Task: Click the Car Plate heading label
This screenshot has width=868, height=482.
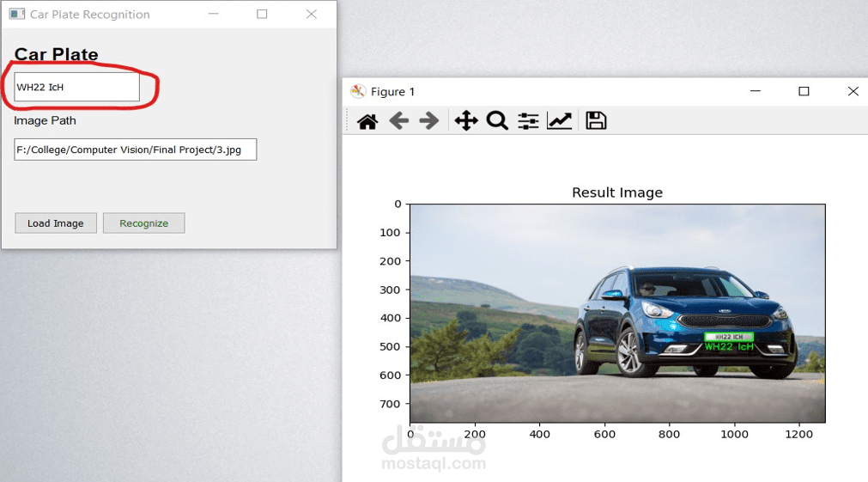Action: pos(56,54)
